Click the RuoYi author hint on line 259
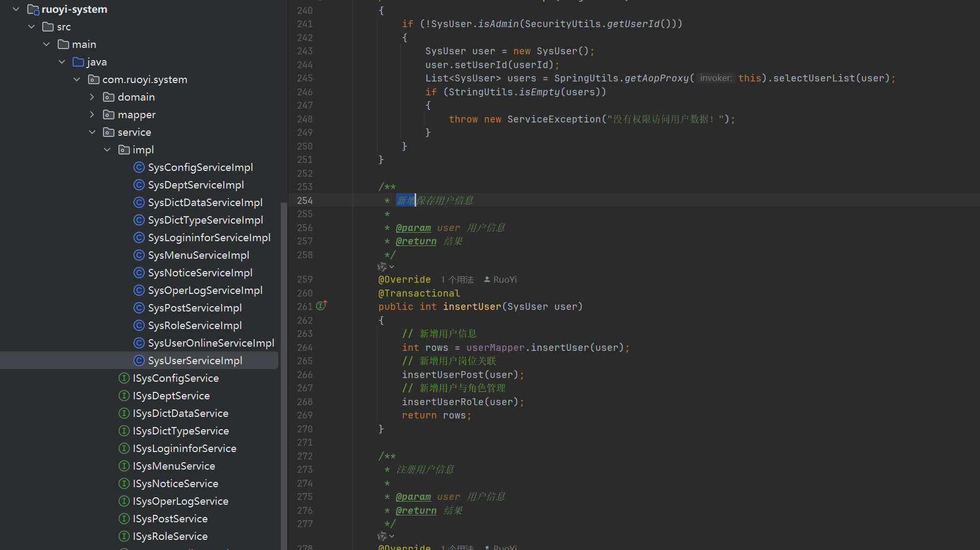 (x=500, y=280)
